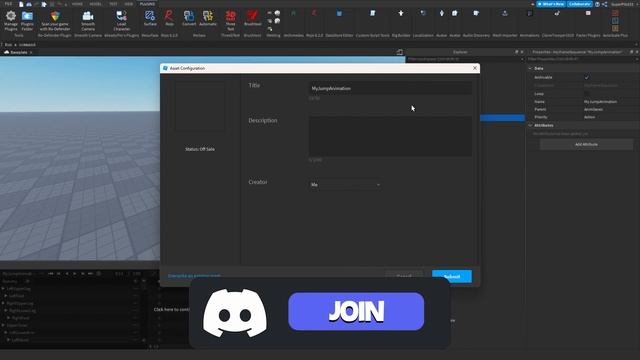Screen dimensions: 640x360
Task: Click the Title input field
Action: point(390,88)
